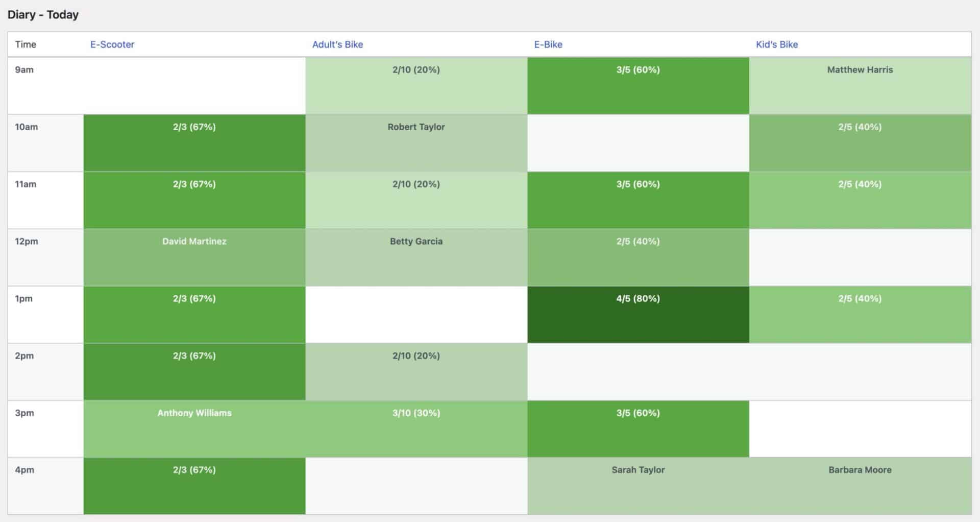Viewport: 980px width, 522px height.
Task: Click the 1pm time label
Action: click(23, 299)
